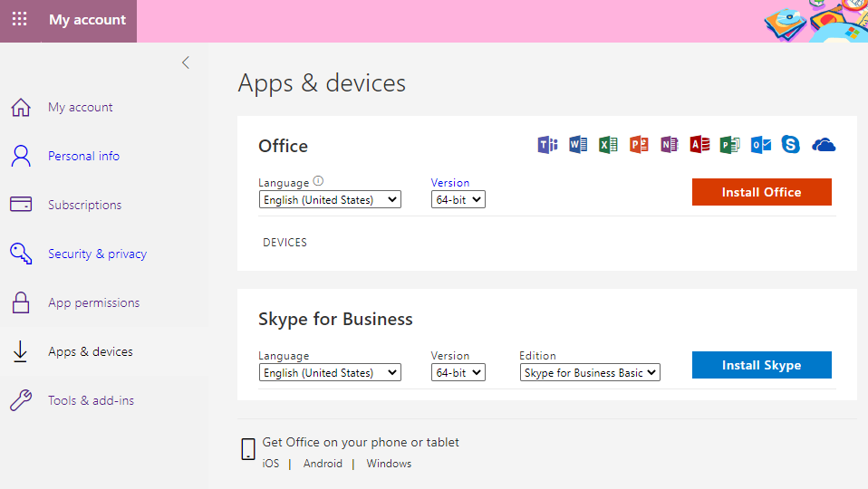Click the Outlook icon

click(x=760, y=145)
